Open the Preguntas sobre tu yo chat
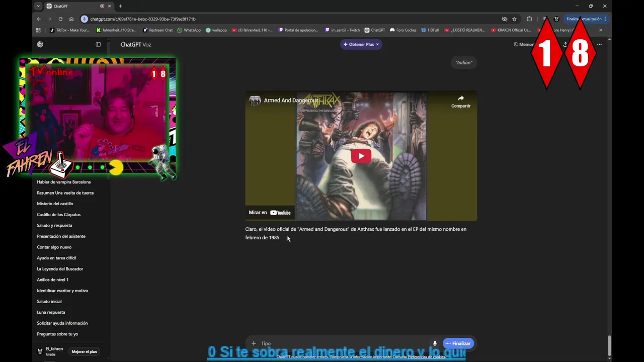The width and height of the screenshot is (644, 362). [57, 334]
